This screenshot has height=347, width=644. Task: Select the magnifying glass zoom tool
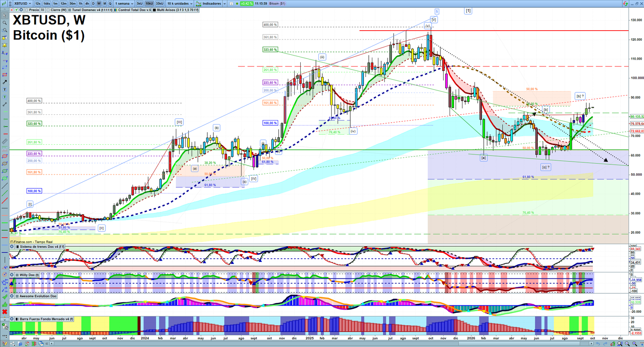pyautogui.click(x=4, y=23)
